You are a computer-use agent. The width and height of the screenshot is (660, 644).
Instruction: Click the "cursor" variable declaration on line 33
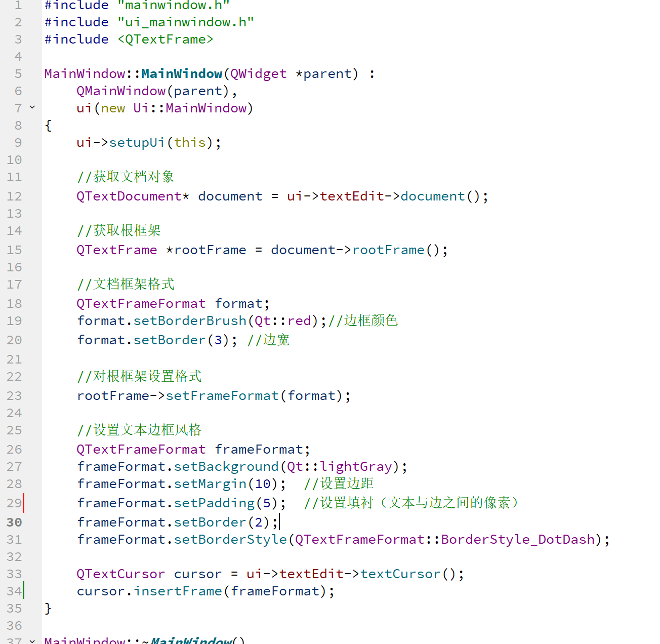pyautogui.click(x=198, y=574)
